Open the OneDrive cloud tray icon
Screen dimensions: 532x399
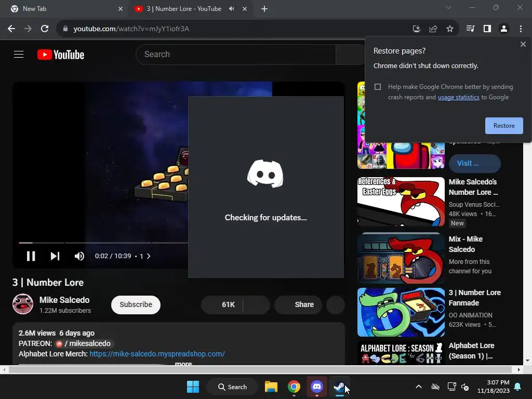(x=435, y=387)
